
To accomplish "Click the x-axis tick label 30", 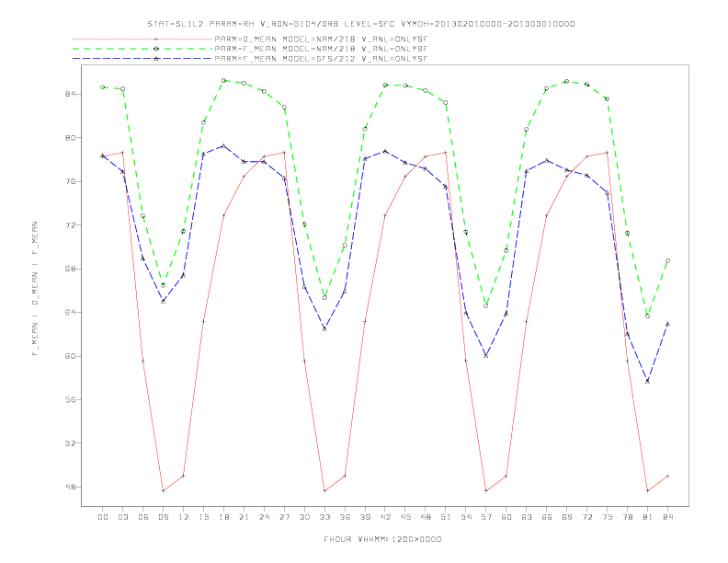I will tap(304, 517).
